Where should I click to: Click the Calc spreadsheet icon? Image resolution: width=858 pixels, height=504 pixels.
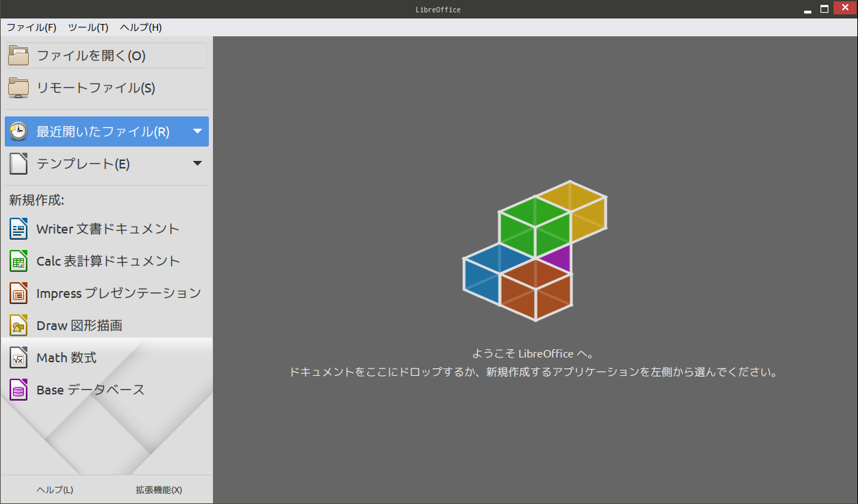click(18, 261)
